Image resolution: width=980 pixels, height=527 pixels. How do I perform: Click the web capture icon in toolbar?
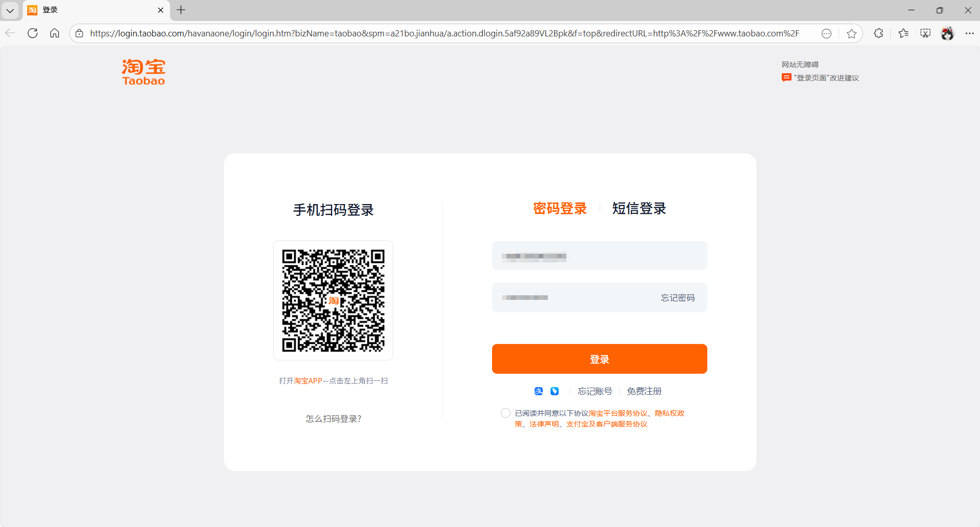926,33
